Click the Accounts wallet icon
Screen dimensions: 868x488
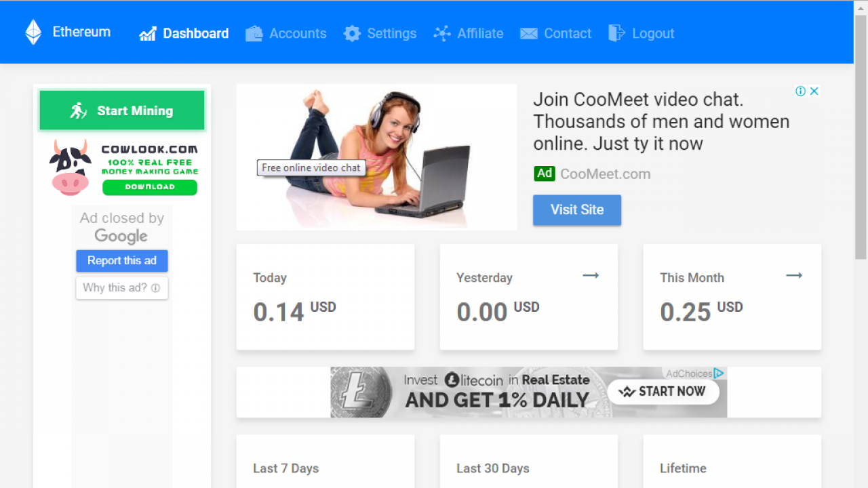pos(254,33)
